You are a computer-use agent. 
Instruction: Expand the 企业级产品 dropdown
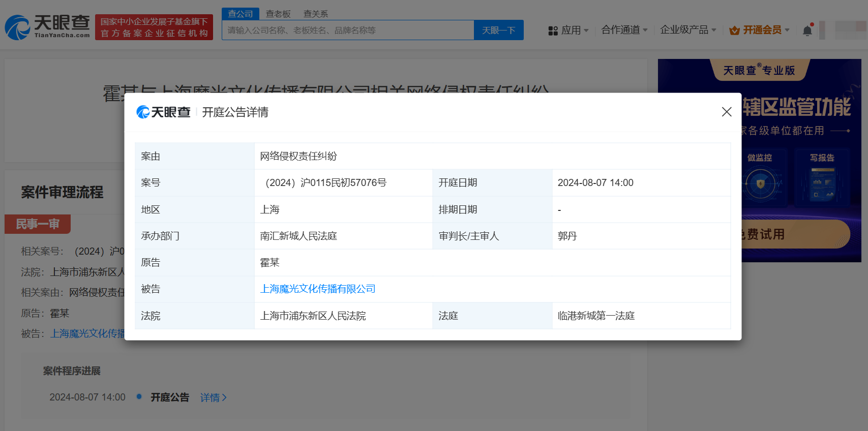pyautogui.click(x=688, y=30)
